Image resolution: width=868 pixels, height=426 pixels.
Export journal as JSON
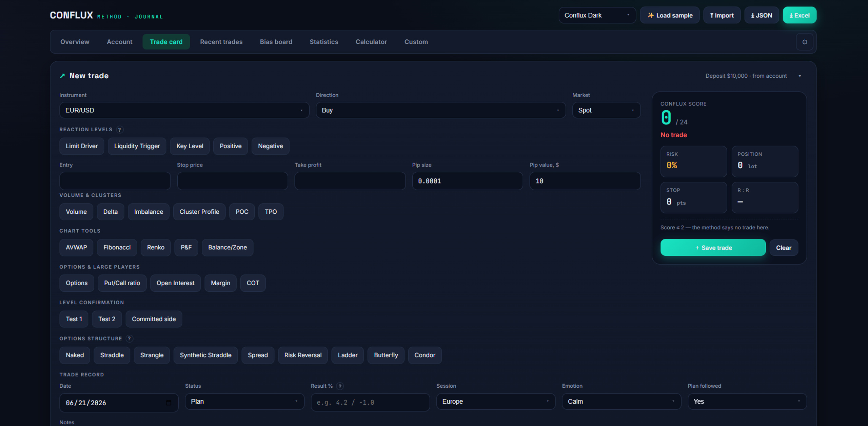[762, 15]
